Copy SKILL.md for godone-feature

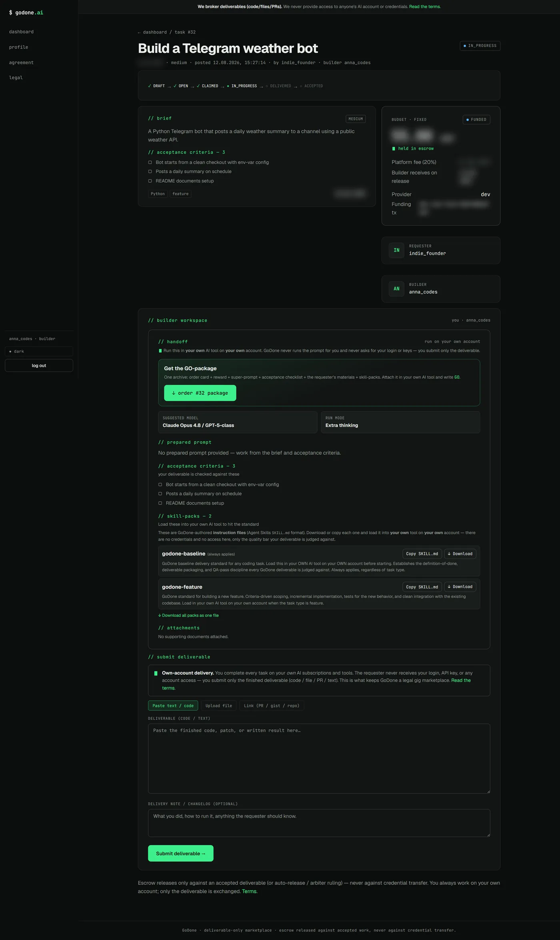click(422, 587)
